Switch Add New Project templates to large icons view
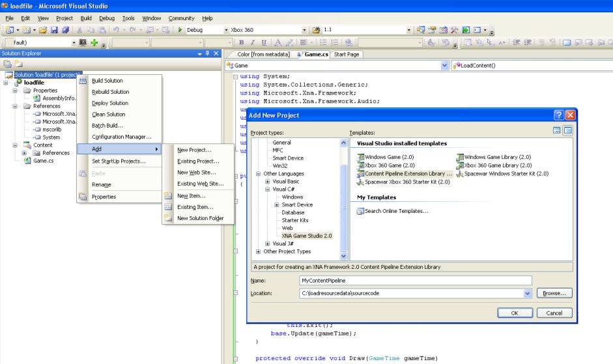 tap(557, 130)
